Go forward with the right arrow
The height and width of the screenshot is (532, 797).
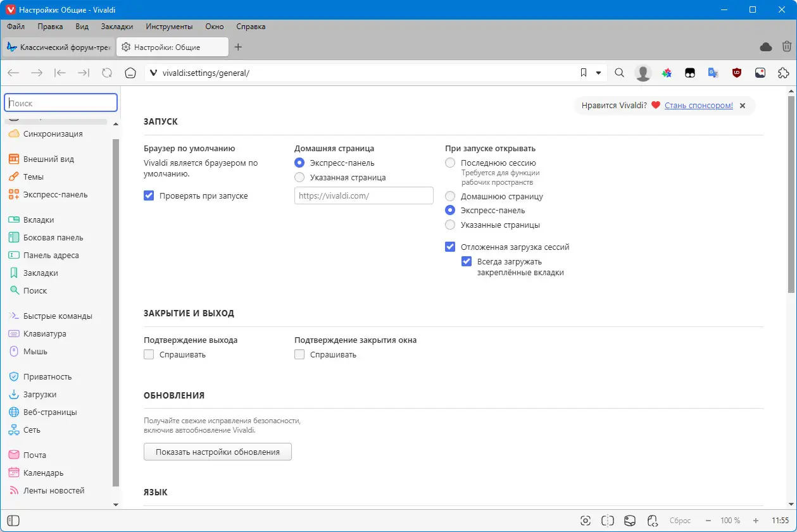pos(37,73)
